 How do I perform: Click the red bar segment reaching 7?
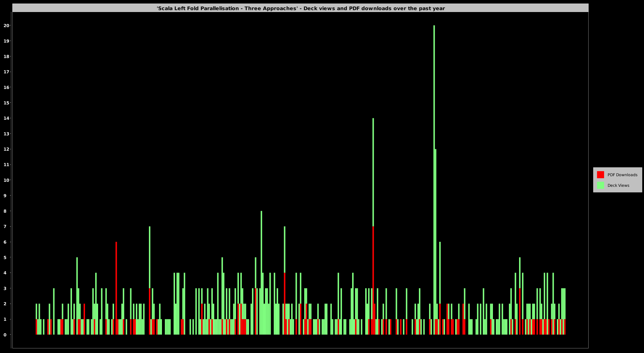point(373,281)
